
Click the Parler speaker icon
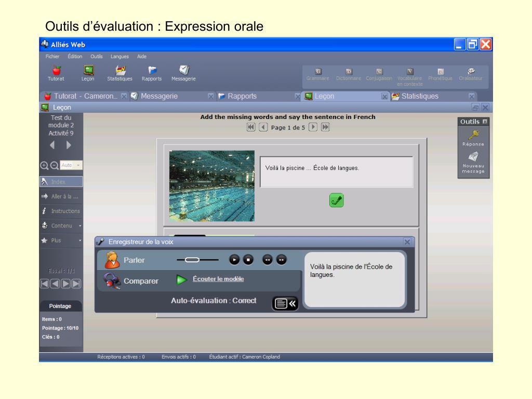pyautogui.click(x=112, y=260)
